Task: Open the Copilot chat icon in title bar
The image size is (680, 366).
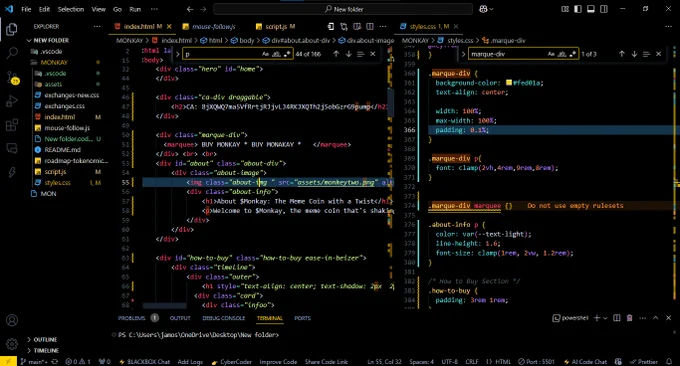Action: tap(484, 9)
